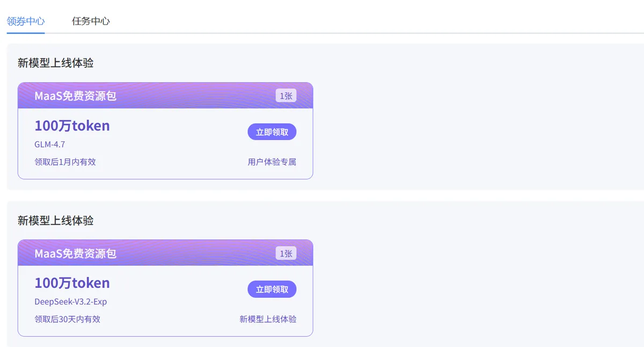
Task: Click the GLM-4.7 model name label
Action: point(49,144)
